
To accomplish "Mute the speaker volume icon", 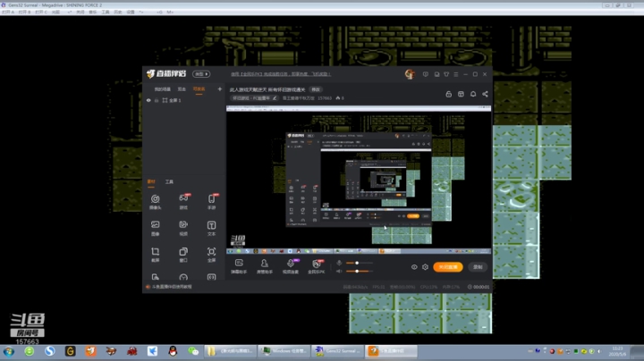I will (339, 271).
